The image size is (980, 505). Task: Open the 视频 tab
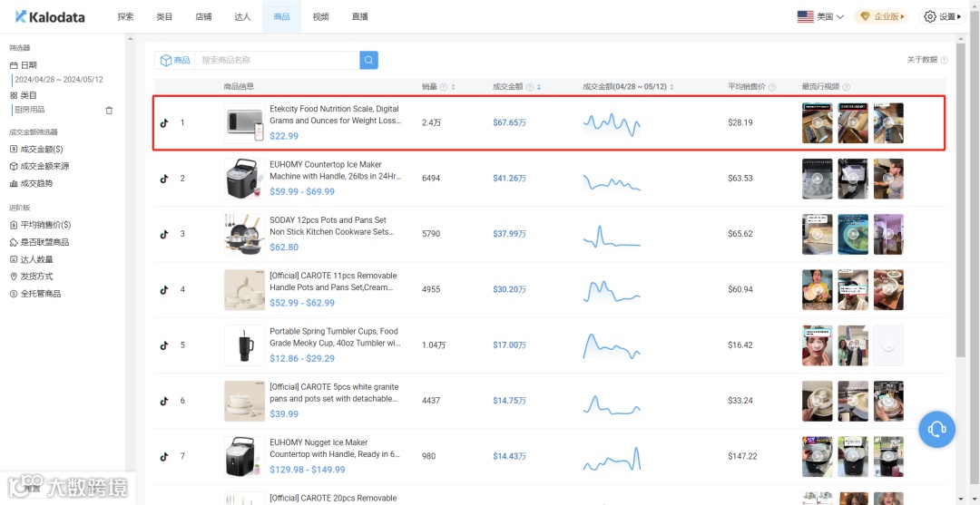click(x=320, y=17)
